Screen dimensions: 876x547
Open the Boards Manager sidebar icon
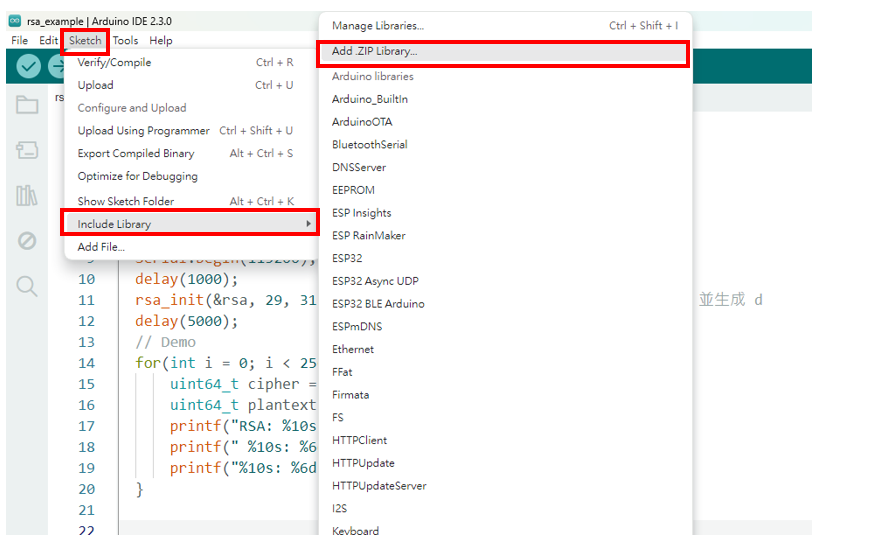pyautogui.click(x=27, y=150)
